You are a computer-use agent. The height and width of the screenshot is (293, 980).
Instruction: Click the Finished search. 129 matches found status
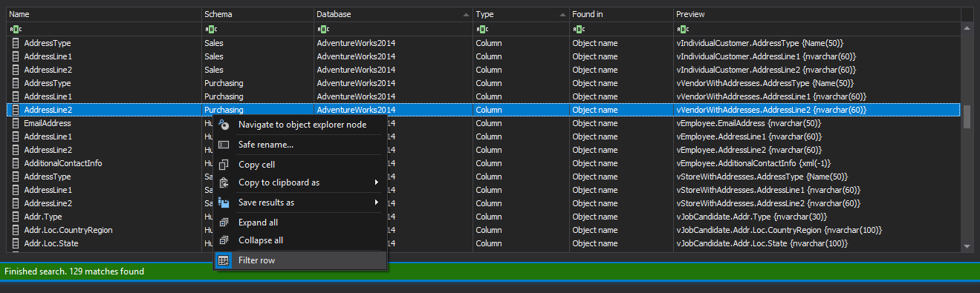click(x=74, y=271)
